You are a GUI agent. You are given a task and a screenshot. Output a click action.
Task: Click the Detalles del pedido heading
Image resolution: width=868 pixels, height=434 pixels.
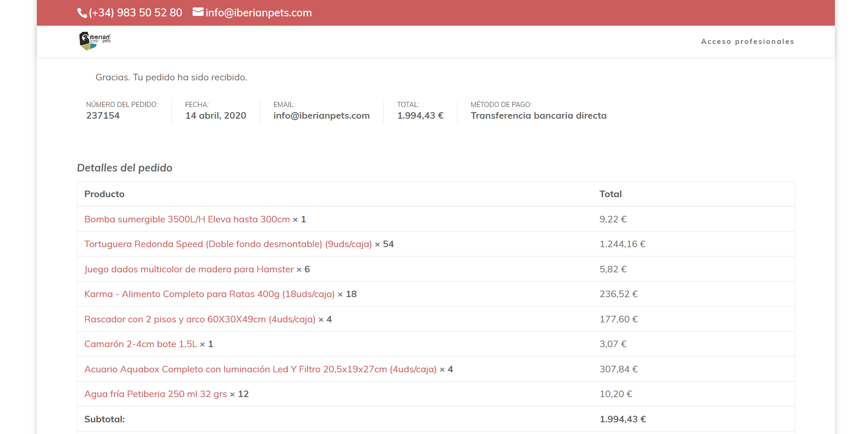click(125, 168)
